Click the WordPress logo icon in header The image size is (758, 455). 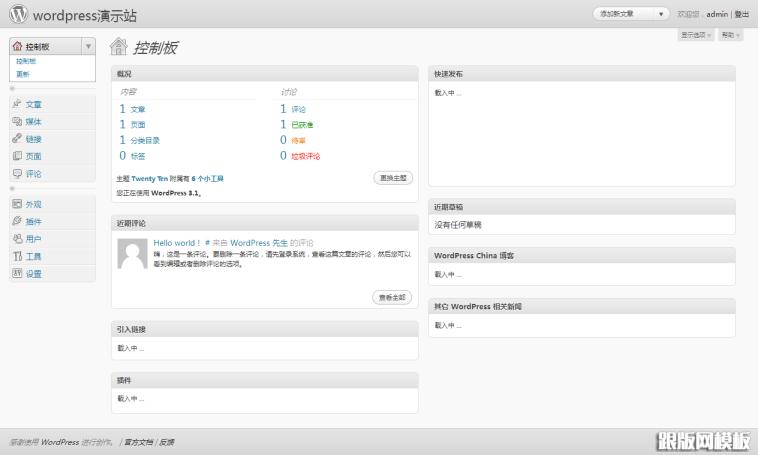18,14
